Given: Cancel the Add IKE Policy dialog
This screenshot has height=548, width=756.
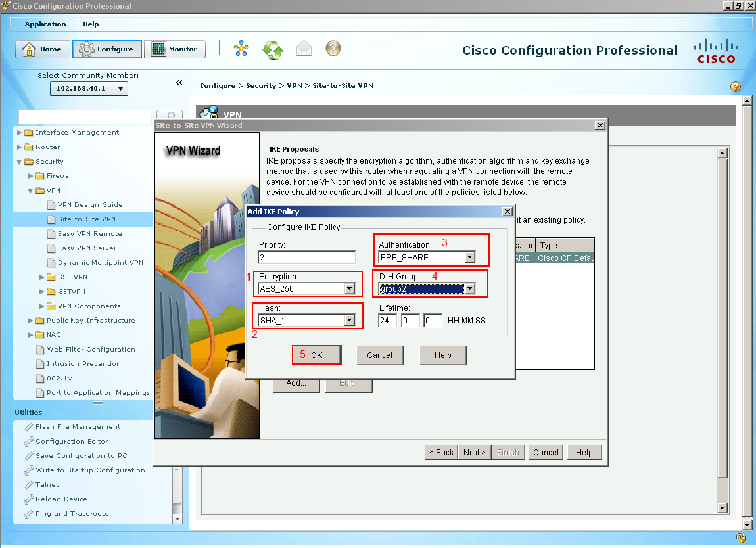Looking at the screenshot, I should [379, 355].
